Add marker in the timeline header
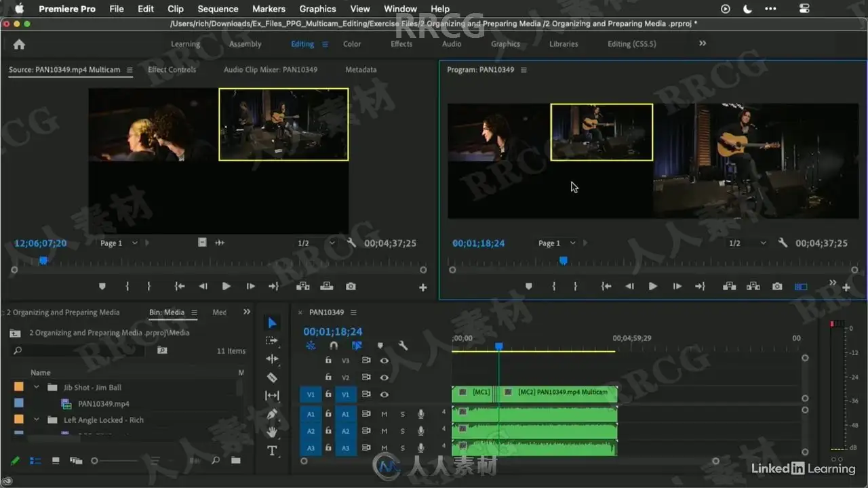Screen dimensions: 868x488 (x=380, y=346)
